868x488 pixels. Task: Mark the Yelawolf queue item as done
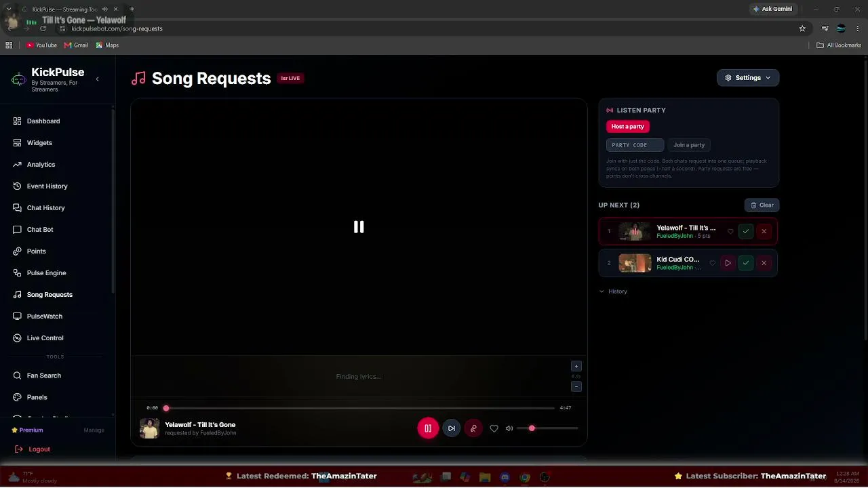pyautogui.click(x=746, y=232)
